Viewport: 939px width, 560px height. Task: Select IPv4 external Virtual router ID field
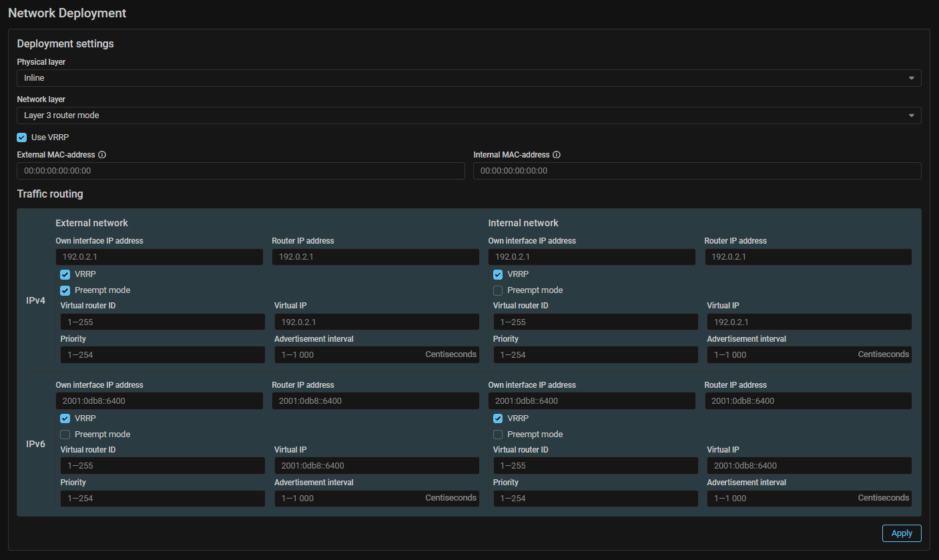[162, 322]
